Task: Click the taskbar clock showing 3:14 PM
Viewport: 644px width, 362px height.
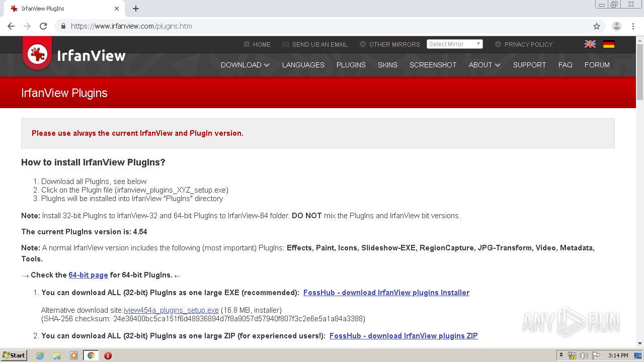Action: [x=618, y=355]
